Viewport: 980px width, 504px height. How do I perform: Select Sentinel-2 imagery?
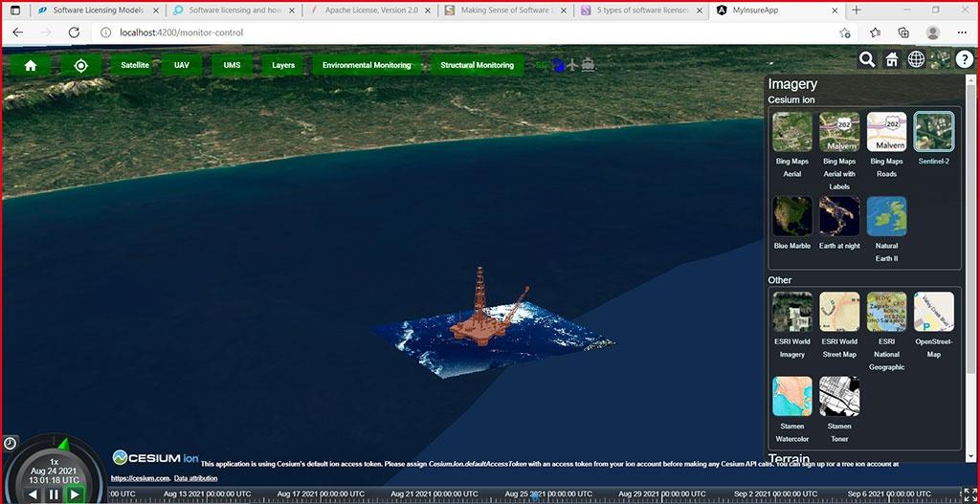point(934,132)
